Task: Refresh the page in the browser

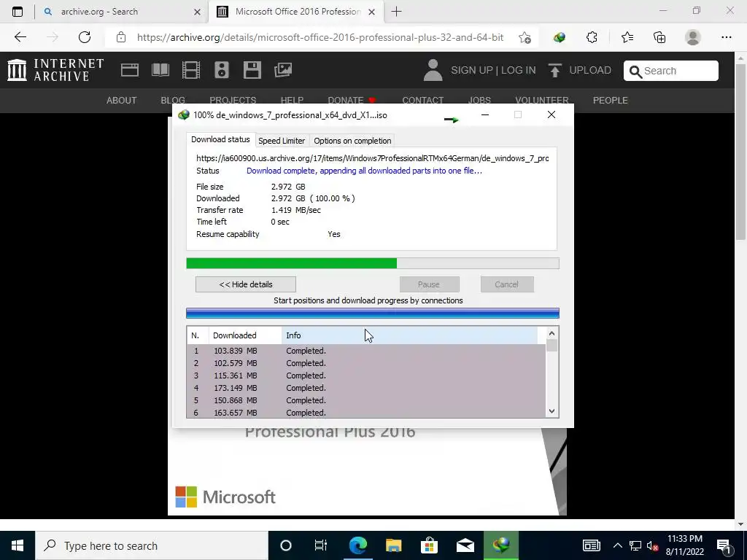Action: [85, 37]
